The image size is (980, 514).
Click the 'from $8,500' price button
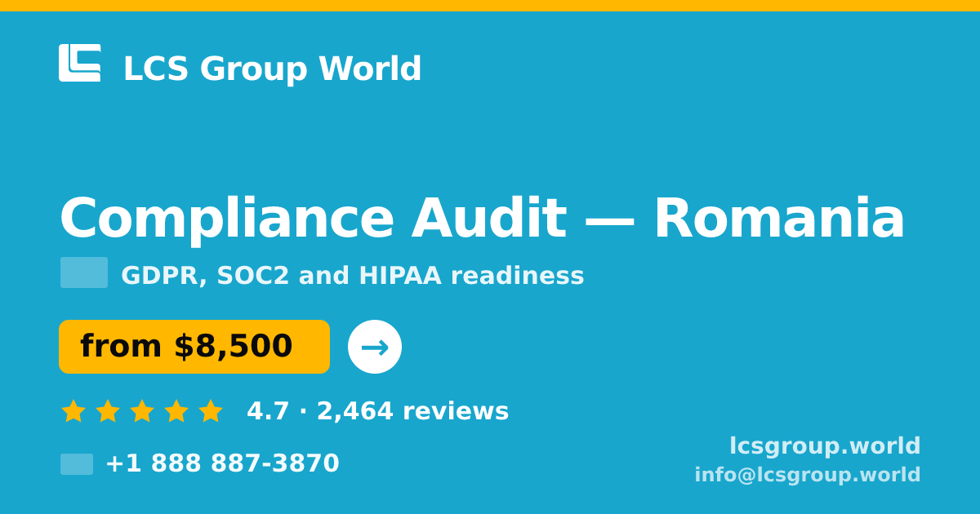tap(194, 347)
